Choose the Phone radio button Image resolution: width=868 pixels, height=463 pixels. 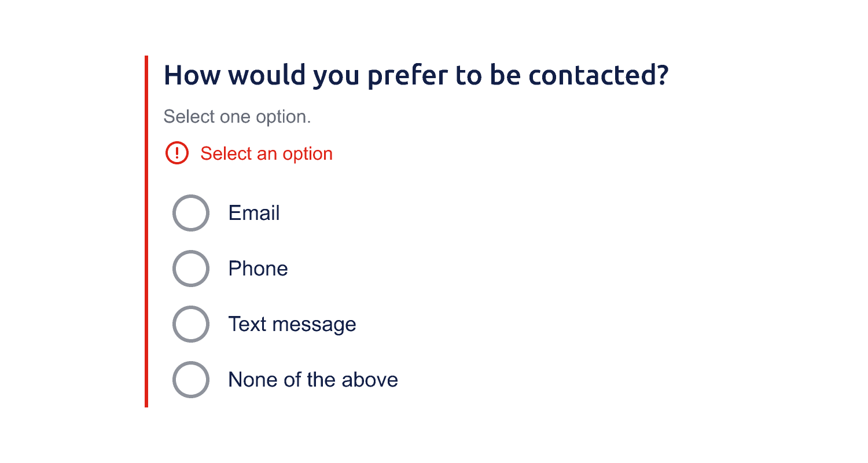(190, 269)
